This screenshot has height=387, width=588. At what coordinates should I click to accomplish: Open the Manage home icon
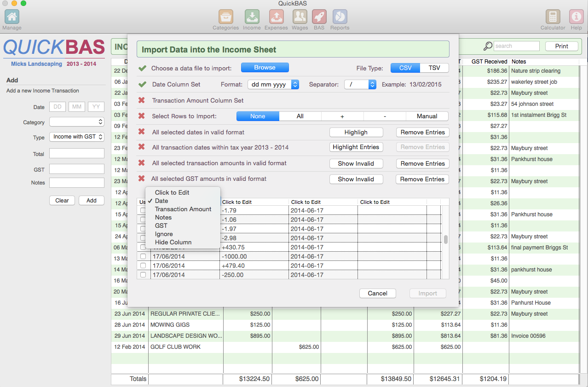tap(12, 17)
